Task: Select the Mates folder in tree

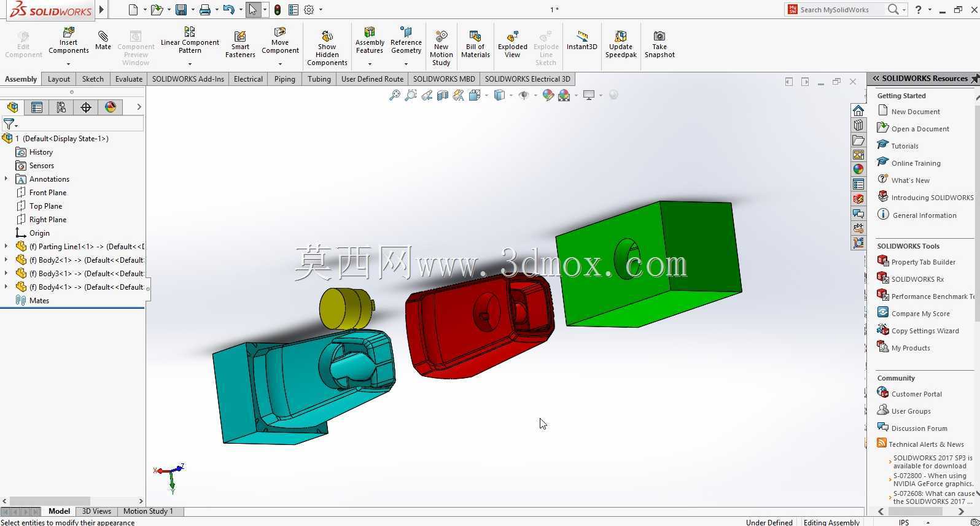Action: pos(39,301)
